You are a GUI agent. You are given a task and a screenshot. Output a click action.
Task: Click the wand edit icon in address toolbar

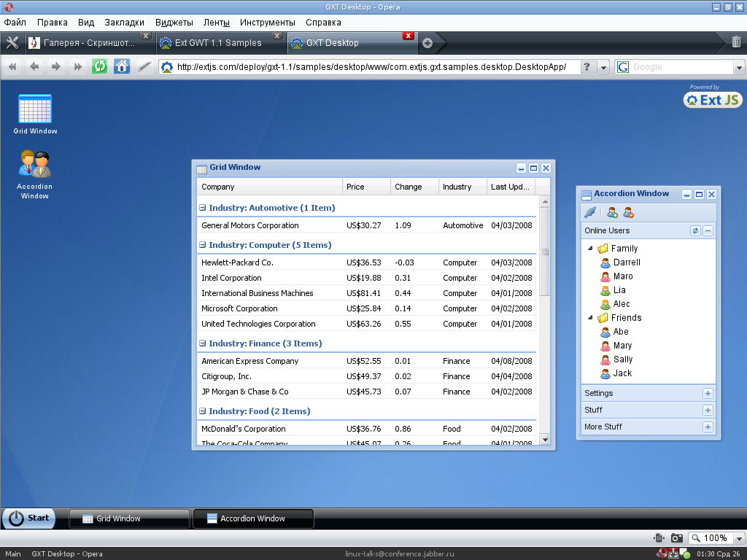pyautogui.click(x=144, y=66)
